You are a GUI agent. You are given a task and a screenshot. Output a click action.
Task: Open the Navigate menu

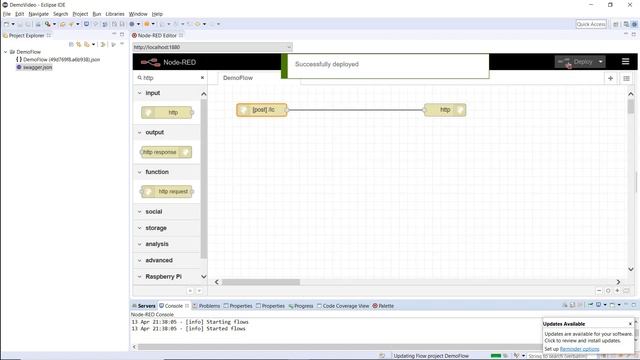(x=38, y=14)
